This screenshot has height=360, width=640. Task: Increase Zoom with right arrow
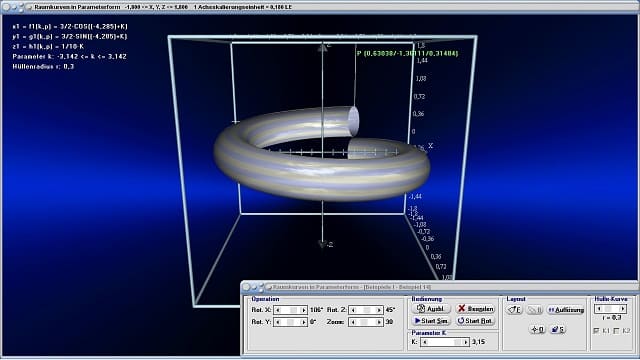click(379, 322)
